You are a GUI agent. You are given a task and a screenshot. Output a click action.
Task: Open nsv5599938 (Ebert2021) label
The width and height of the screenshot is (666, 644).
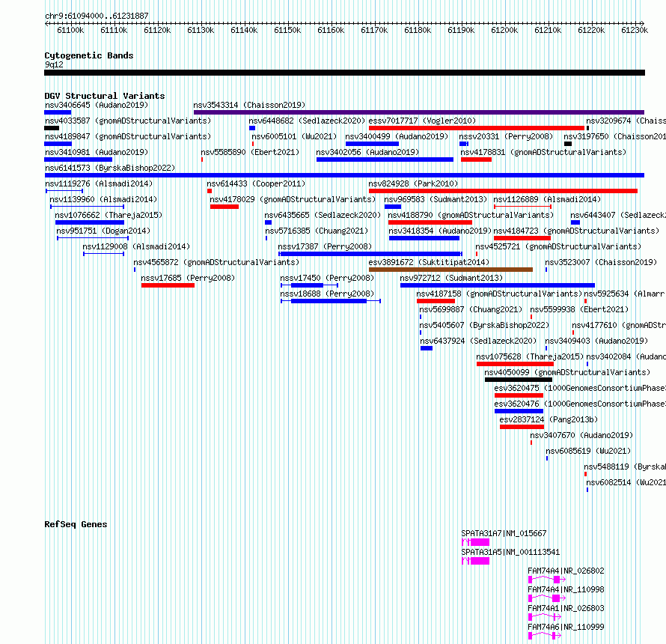579,309
